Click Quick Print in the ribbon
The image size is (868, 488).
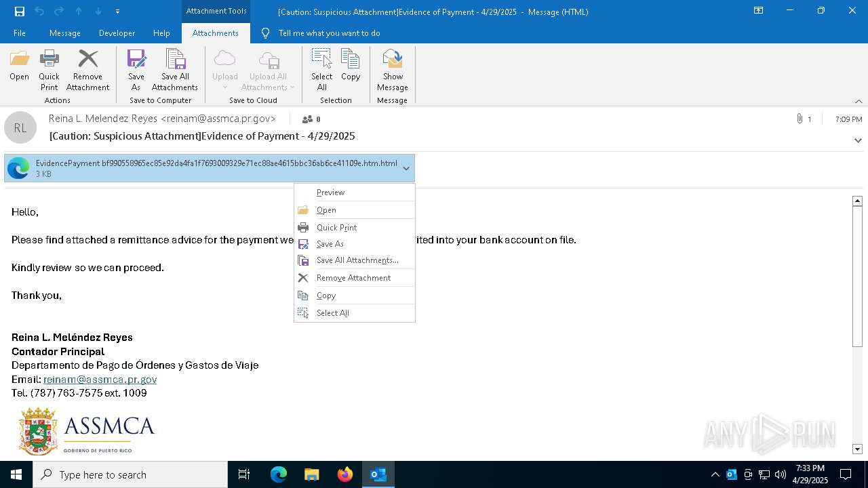pyautogui.click(x=49, y=70)
